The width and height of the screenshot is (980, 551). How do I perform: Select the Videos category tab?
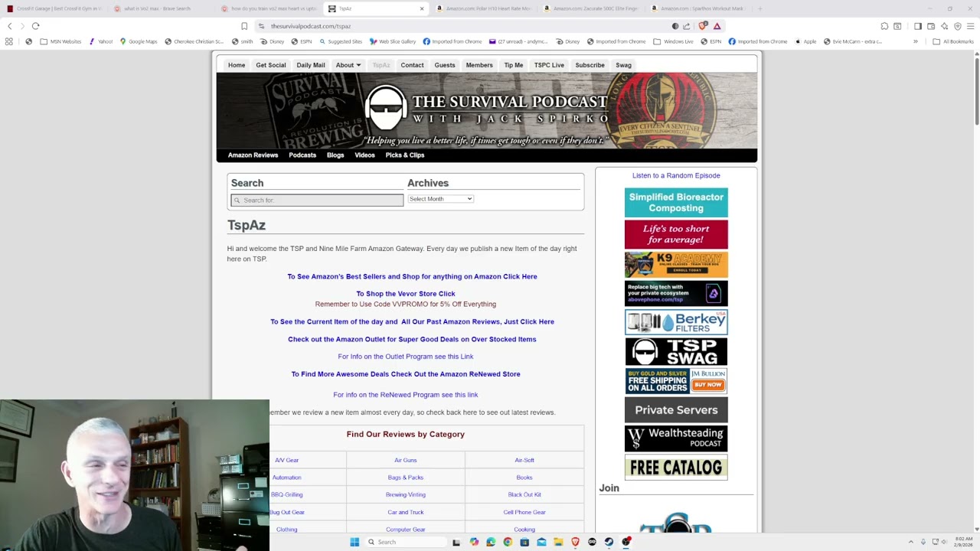[x=364, y=155]
